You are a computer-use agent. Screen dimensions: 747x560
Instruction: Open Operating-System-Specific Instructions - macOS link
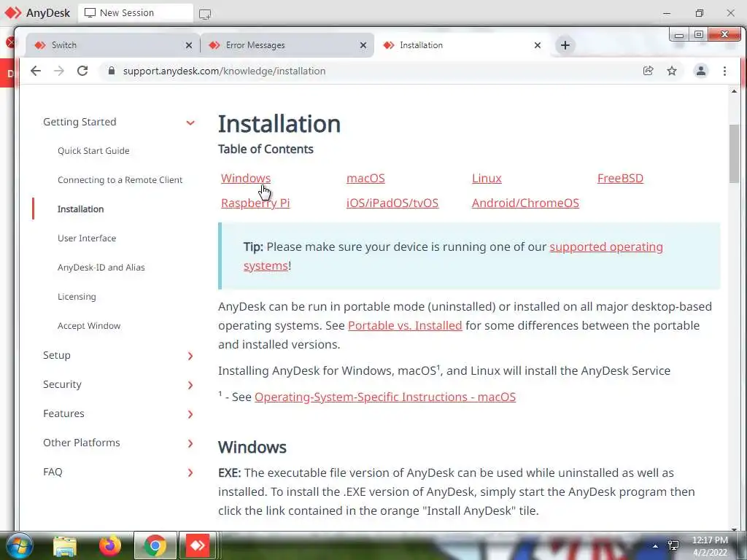(385, 397)
